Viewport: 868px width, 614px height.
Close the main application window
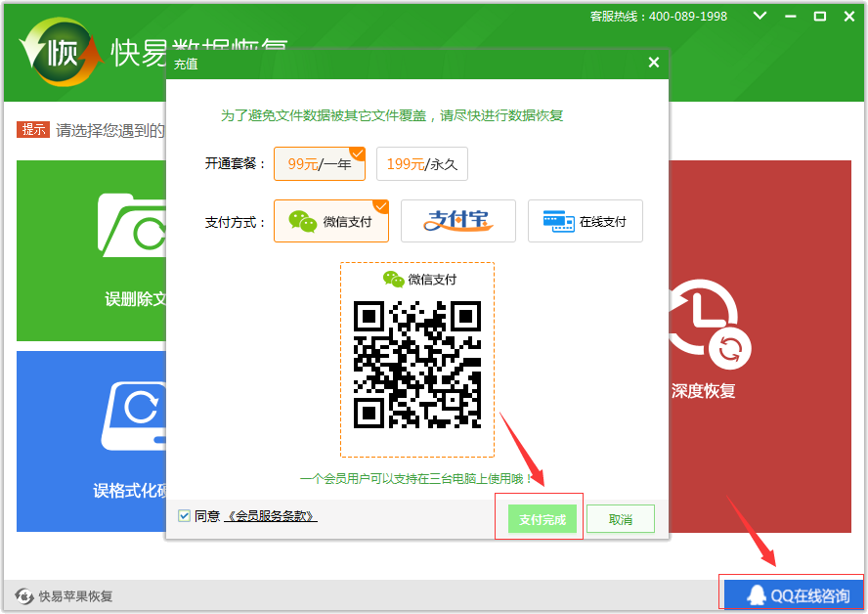click(849, 17)
